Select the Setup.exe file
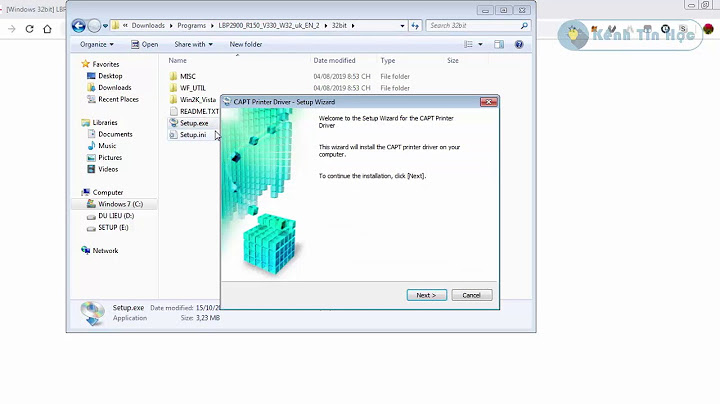 click(194, 123)
